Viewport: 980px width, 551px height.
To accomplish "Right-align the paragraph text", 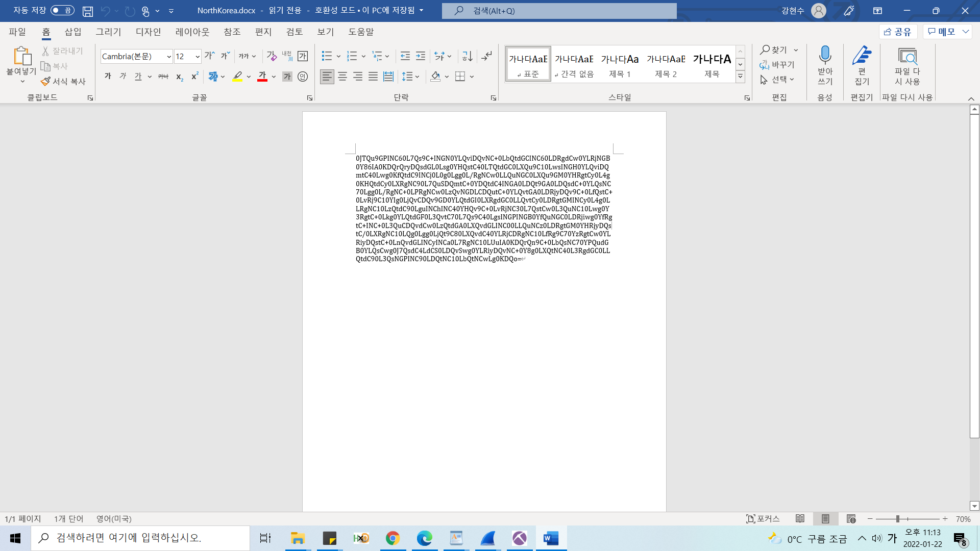I will (x=358, y=77).
